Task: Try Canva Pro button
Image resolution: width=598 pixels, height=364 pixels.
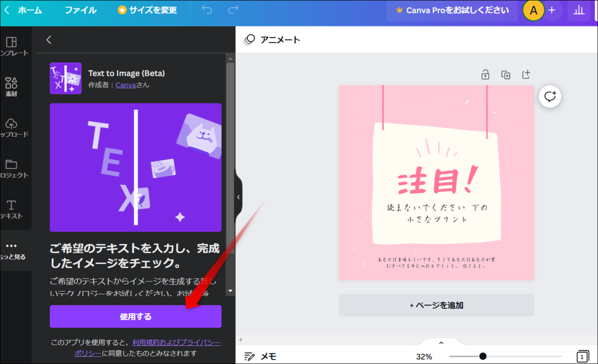Action: coord(452,10)
